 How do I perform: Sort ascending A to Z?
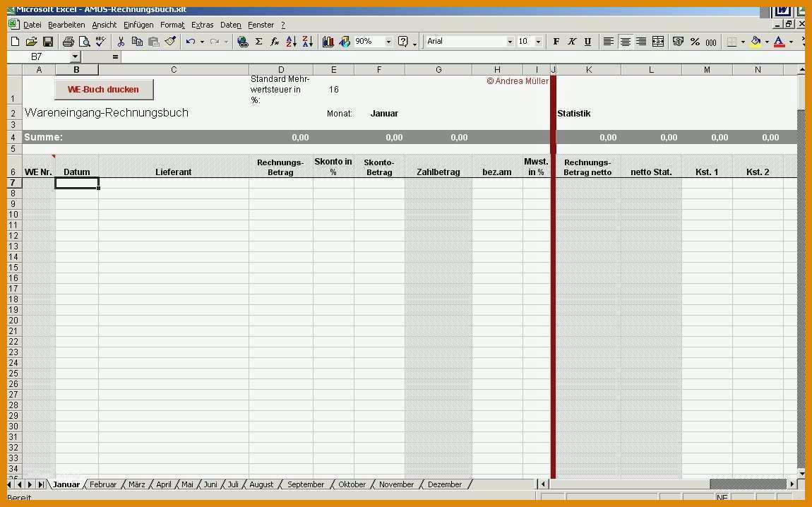coord(291,42)
